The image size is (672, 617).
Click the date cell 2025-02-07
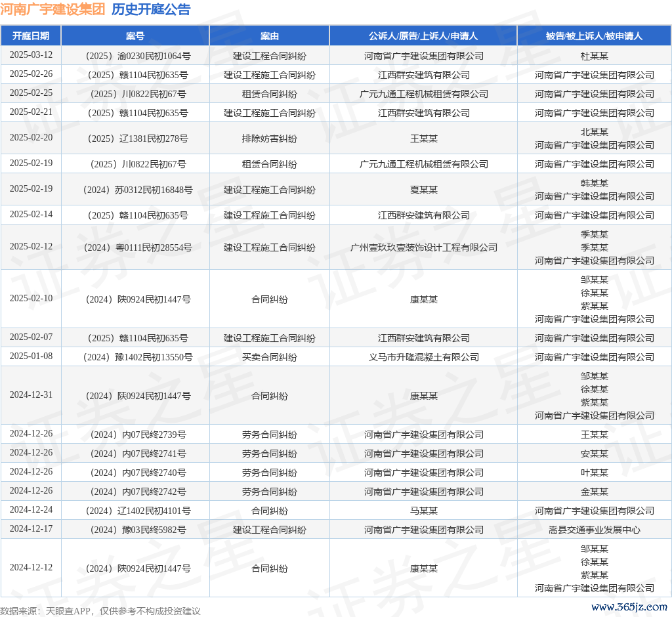[31, 337]
